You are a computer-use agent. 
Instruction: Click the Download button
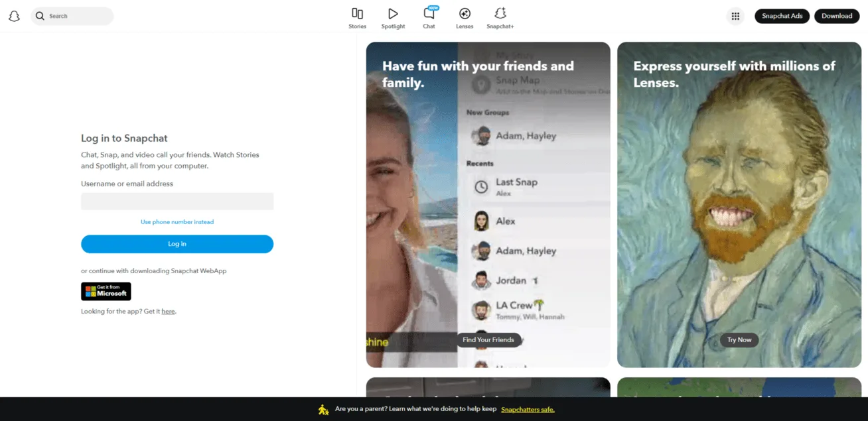click(837, 16)
